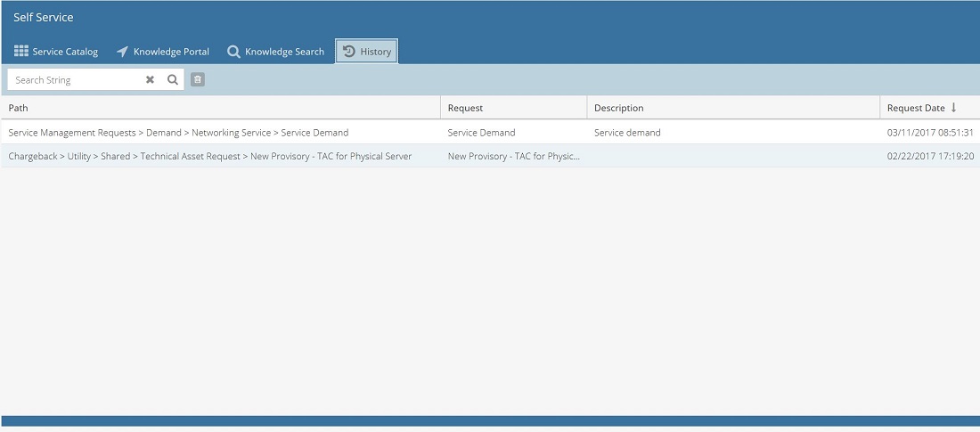Click the History clock icon
The width and height of the screenshot is (980, 432).
[349, 52]
